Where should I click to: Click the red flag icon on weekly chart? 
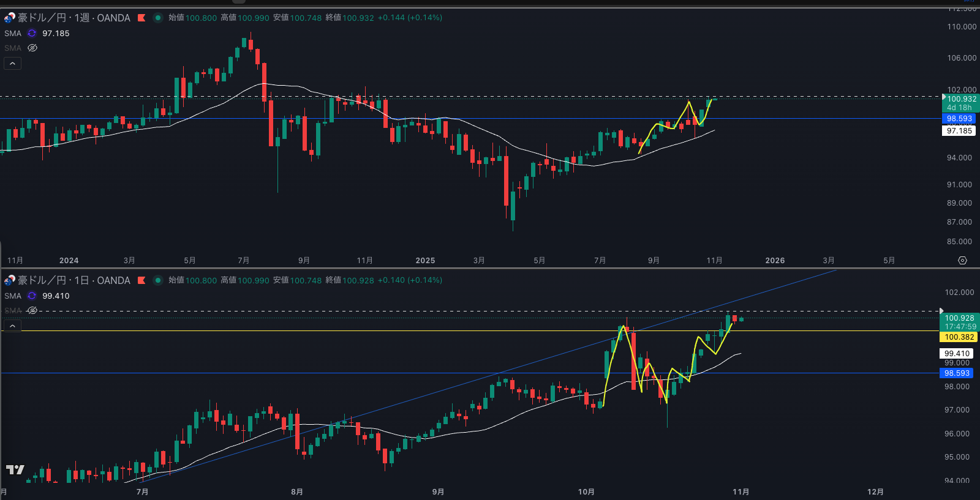(x=141, y=18)
